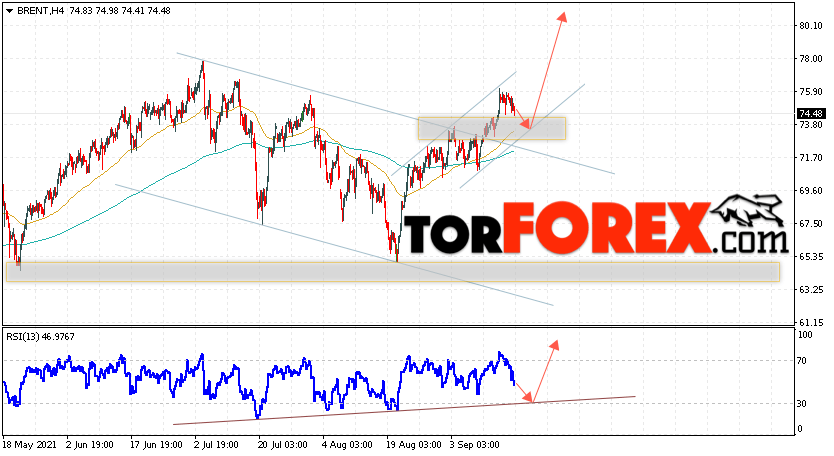Click the 78.00 price axis label

pos(811,59)
